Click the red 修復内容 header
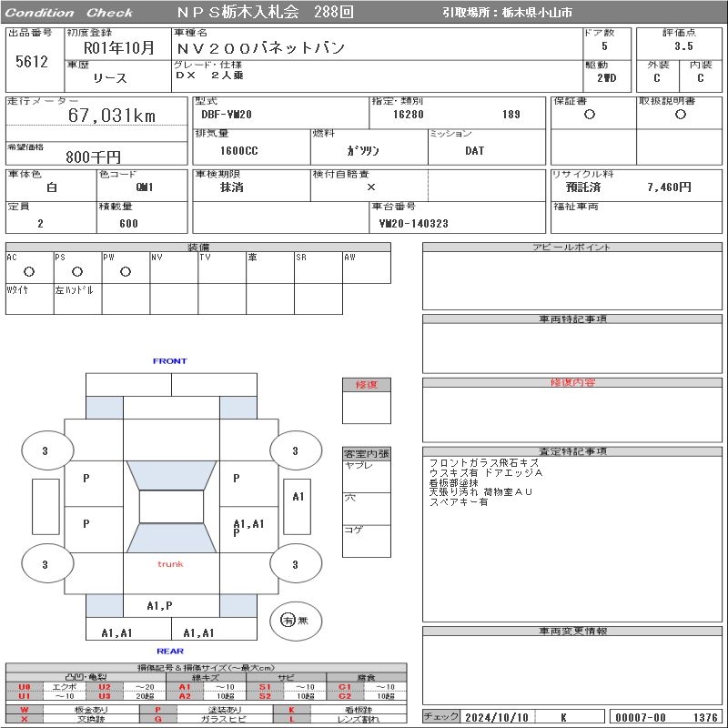This screenshot has width=728, height=728. pos(572,382)
